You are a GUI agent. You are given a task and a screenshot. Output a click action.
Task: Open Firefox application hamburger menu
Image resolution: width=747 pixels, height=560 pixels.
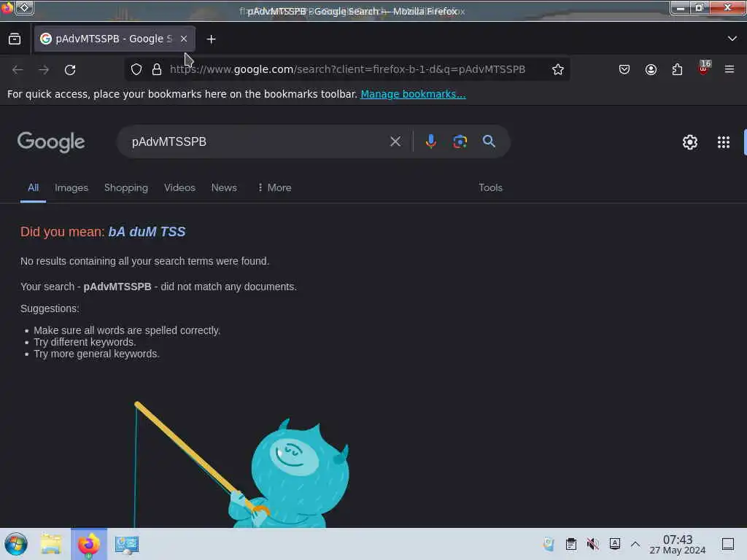pyautogui.click(x=729, y=69)
